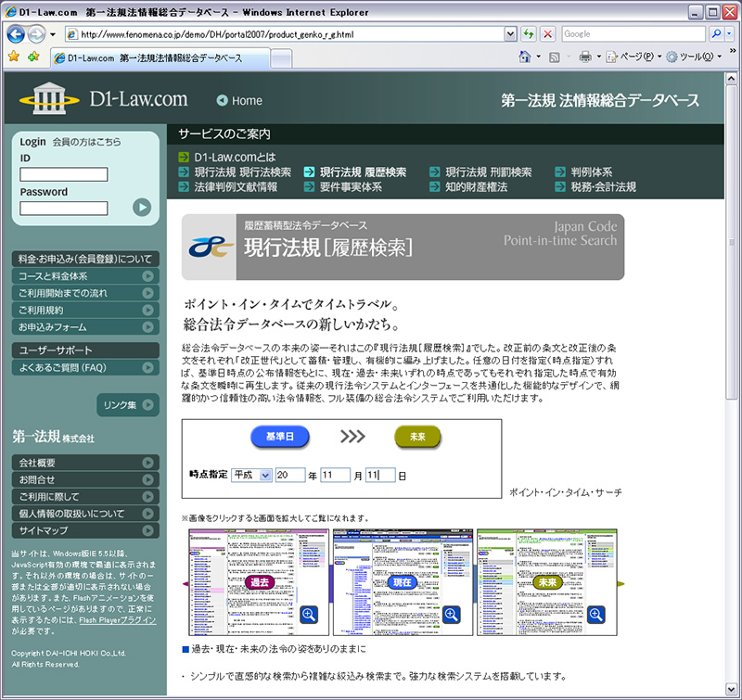The height and width of the screenshot is (700, 742).
Task: Click the Home link in the header
Action: 239,100
